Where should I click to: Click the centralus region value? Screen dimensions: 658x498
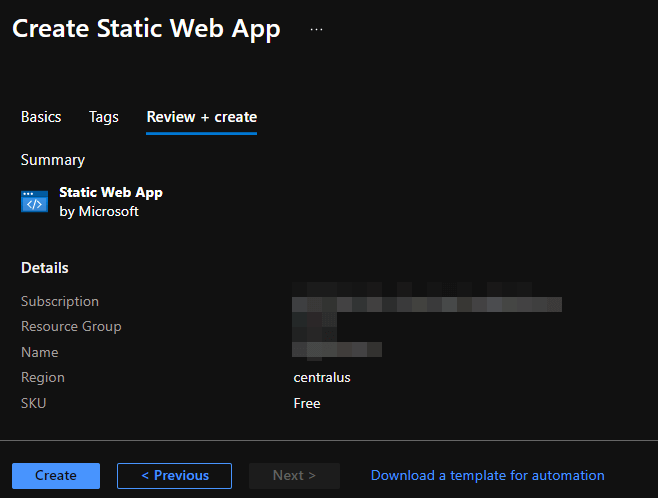(x=322, y=377)
